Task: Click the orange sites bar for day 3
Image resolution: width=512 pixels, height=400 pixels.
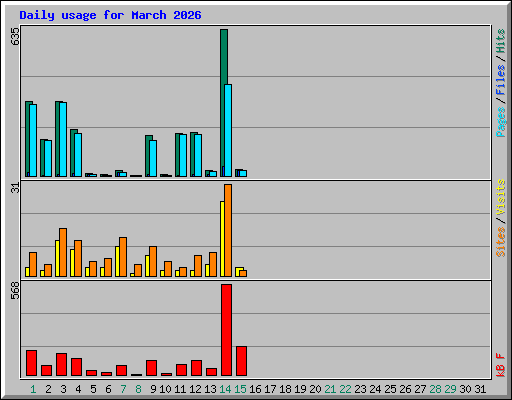Action: [x=63, y=252]
